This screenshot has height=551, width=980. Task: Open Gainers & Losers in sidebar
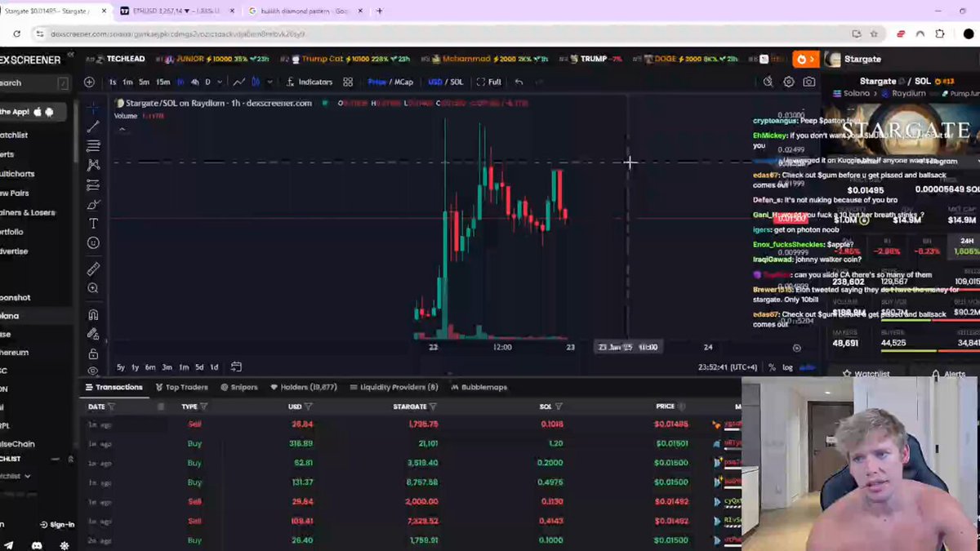(x=27, y=212)
